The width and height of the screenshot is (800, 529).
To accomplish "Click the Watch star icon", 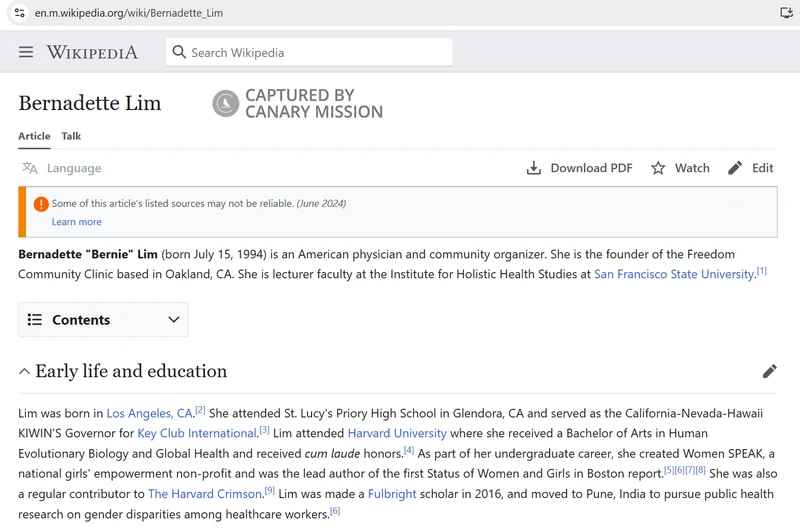I will (658, 168).
